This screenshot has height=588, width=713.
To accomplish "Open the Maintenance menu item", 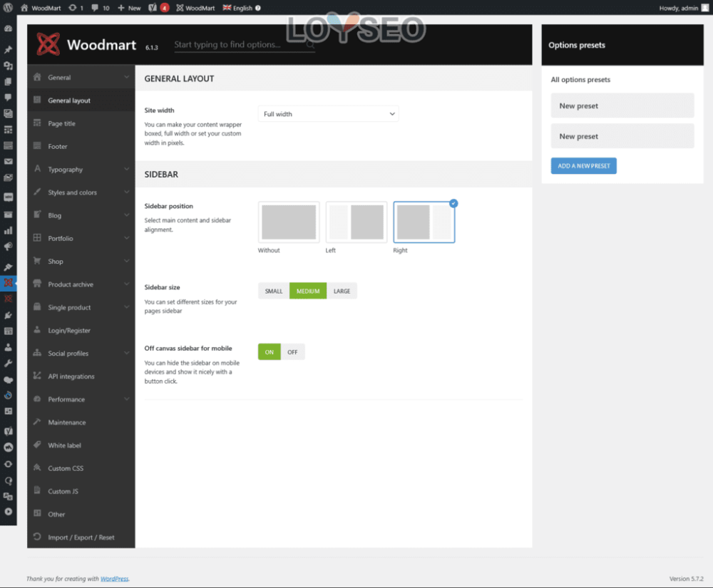I will (x=81, y=422).
